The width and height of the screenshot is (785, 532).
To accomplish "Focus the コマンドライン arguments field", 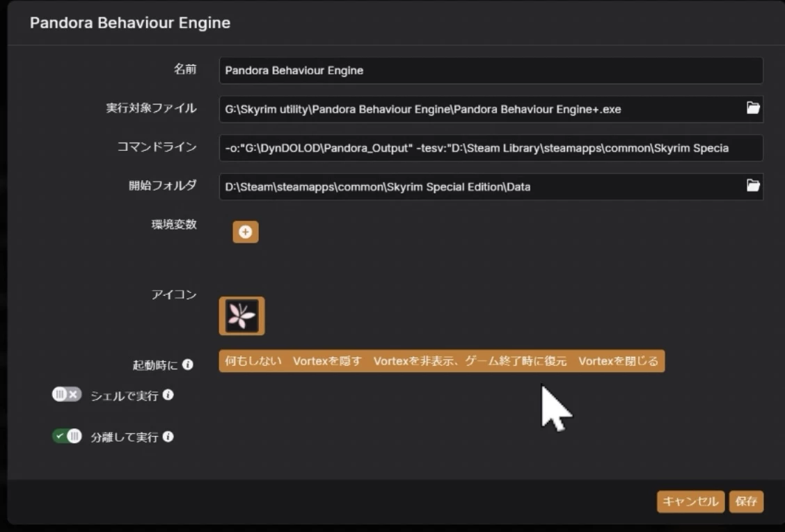I will [491, 148].
